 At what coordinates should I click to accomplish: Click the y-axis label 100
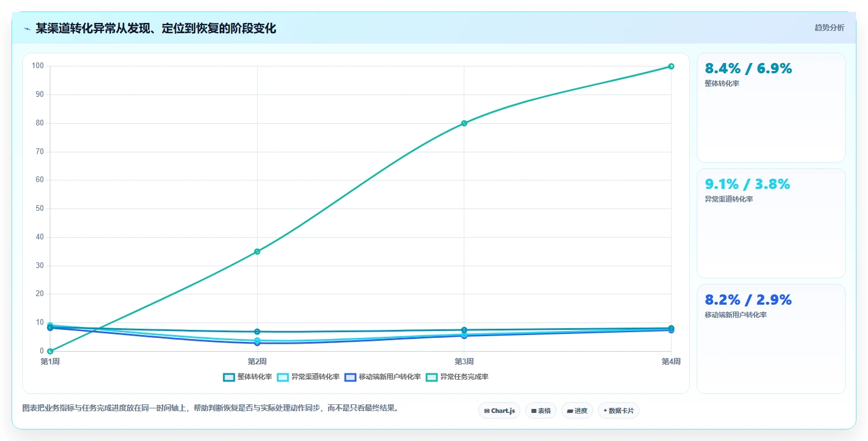point(38,66)
